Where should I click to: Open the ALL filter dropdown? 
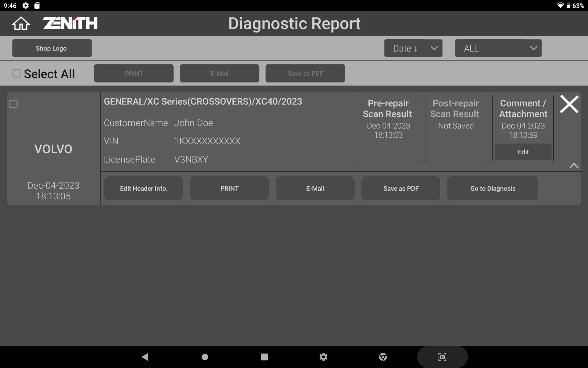tap(498, 48)
